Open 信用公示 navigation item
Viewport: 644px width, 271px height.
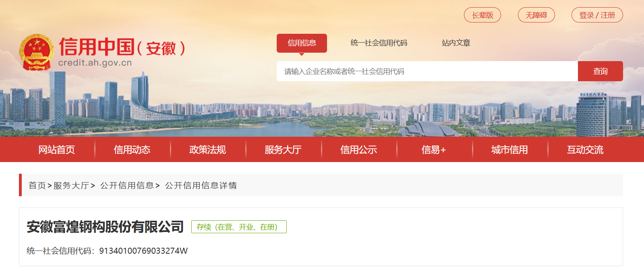358,150
